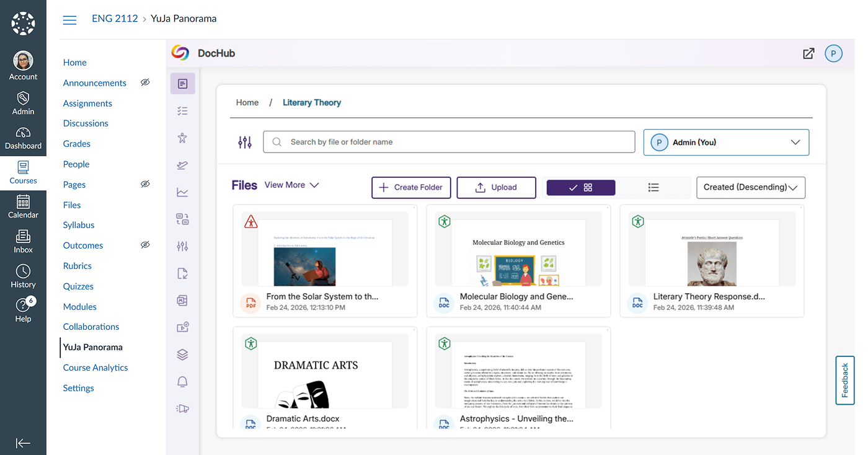Click the Create Folder button
This screenshot has height=455, width=868.
(x=411, y=188)
